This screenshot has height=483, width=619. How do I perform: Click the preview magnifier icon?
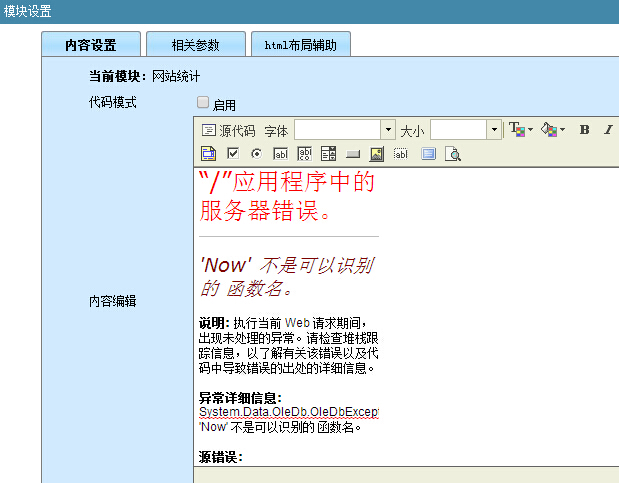pyautogui.click(x=453, y=154)
